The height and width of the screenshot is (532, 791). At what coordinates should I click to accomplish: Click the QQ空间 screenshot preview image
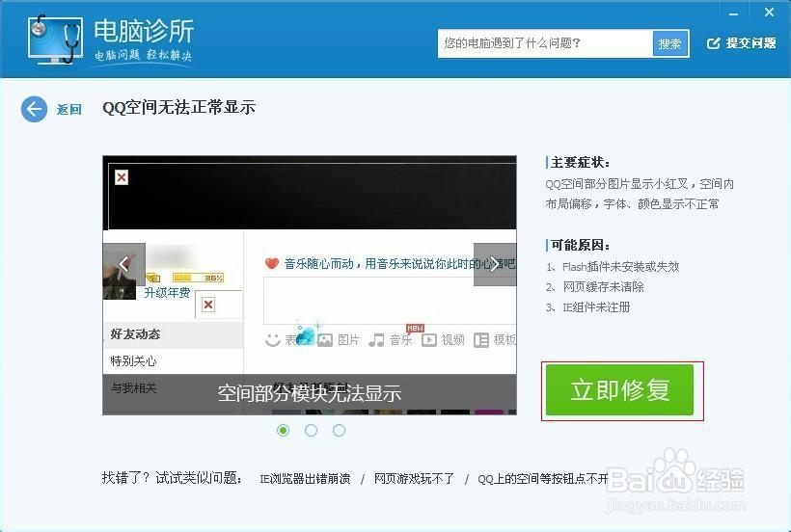click(x=310, y=285)
